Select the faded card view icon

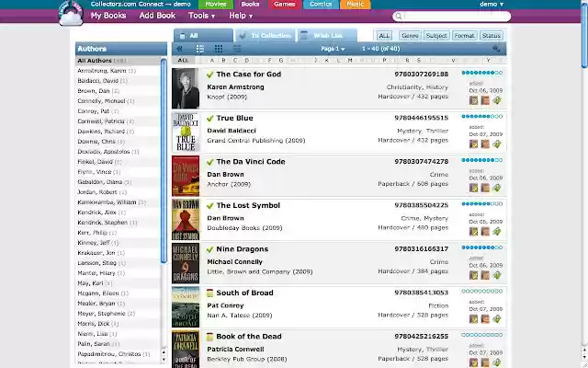pos(237,49)
